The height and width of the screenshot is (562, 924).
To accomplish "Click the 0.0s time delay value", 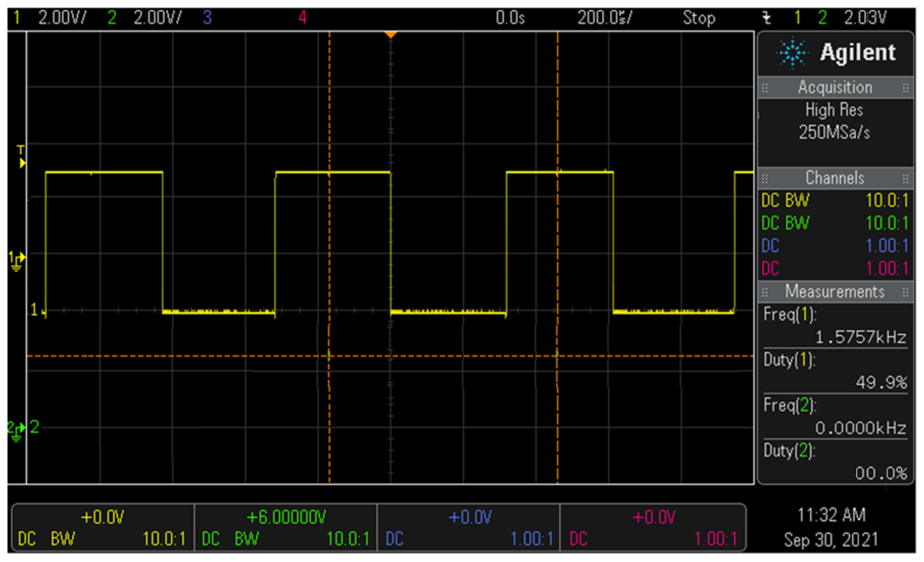I will 510,18.
